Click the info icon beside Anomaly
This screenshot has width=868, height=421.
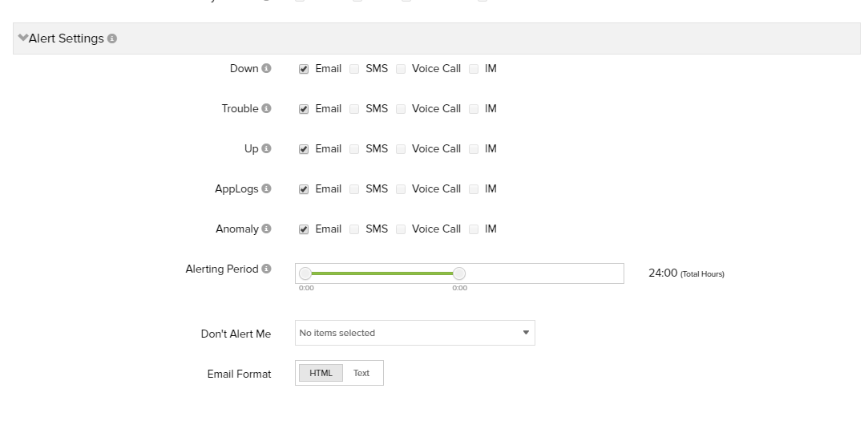pos(266,229)
